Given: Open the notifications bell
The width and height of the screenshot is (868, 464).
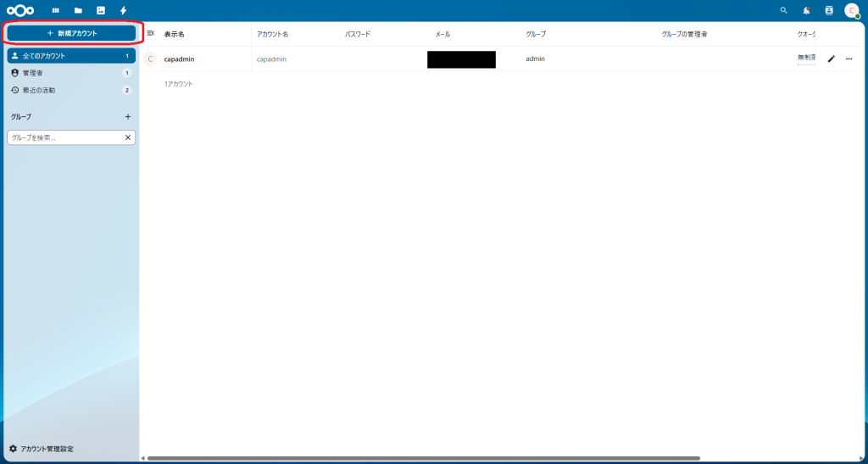Looking at the screenshot, I should click(806, 10).
